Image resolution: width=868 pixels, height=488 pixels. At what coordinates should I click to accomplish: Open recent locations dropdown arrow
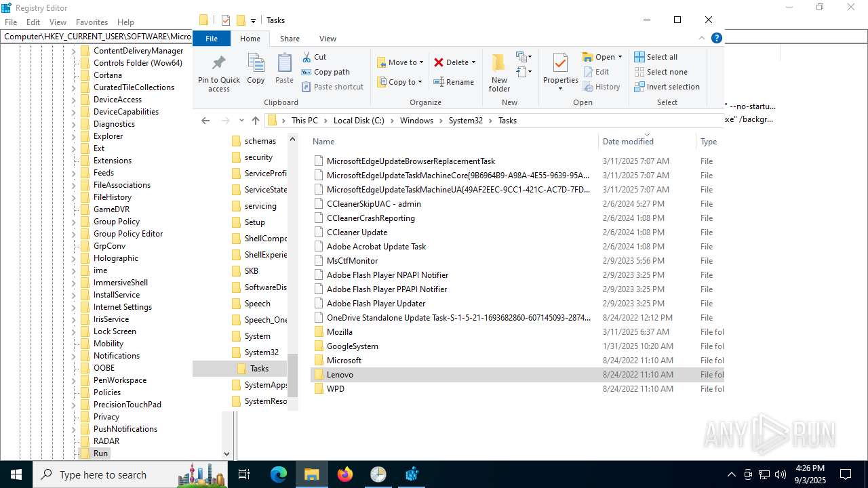pos(241,121)
